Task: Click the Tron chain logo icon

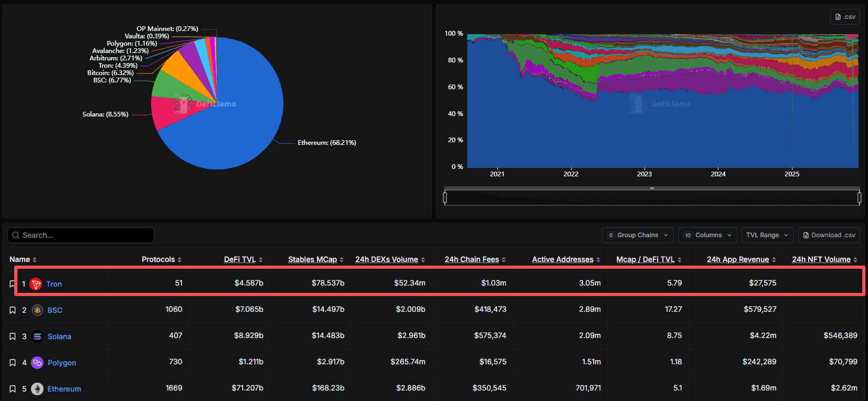Action: click(36, 284)
